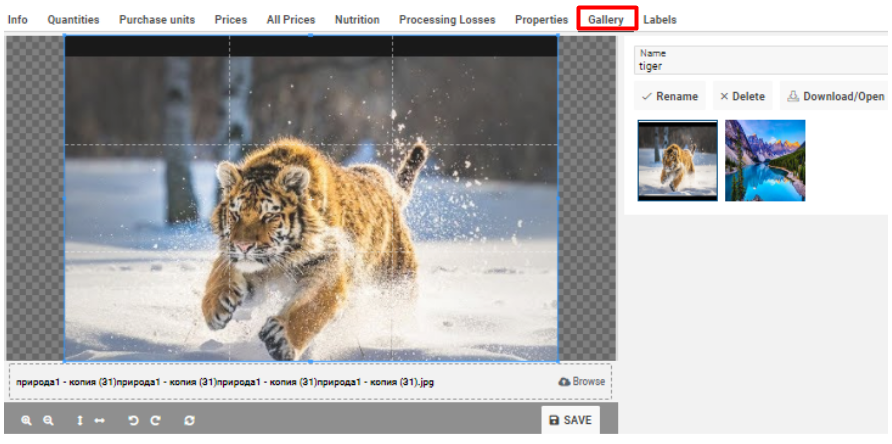Delete the selected gallery image
Viewport: 892px width, 444px height.
(x=742, y=97)
